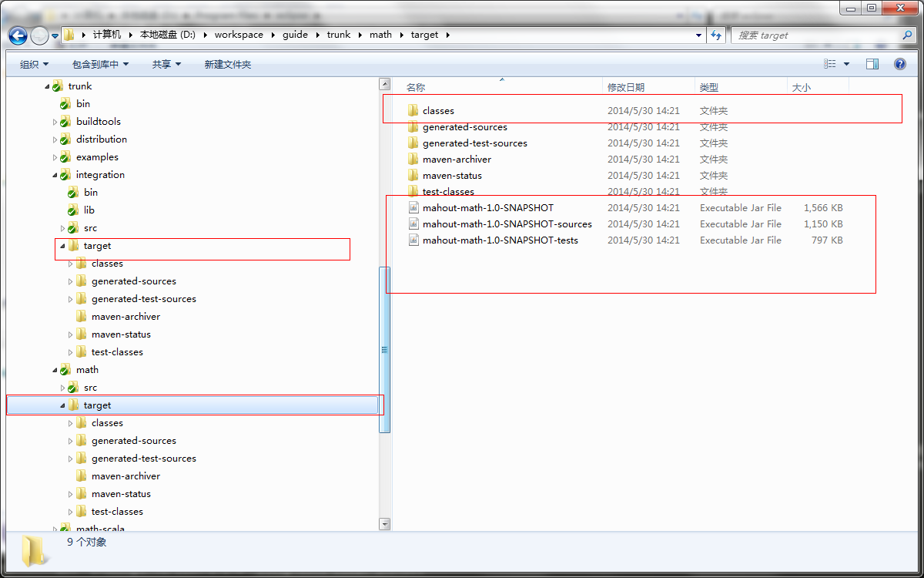Click the workspace segment in address path
This screenshot has height=578, width=924.
tap(239, 35)
